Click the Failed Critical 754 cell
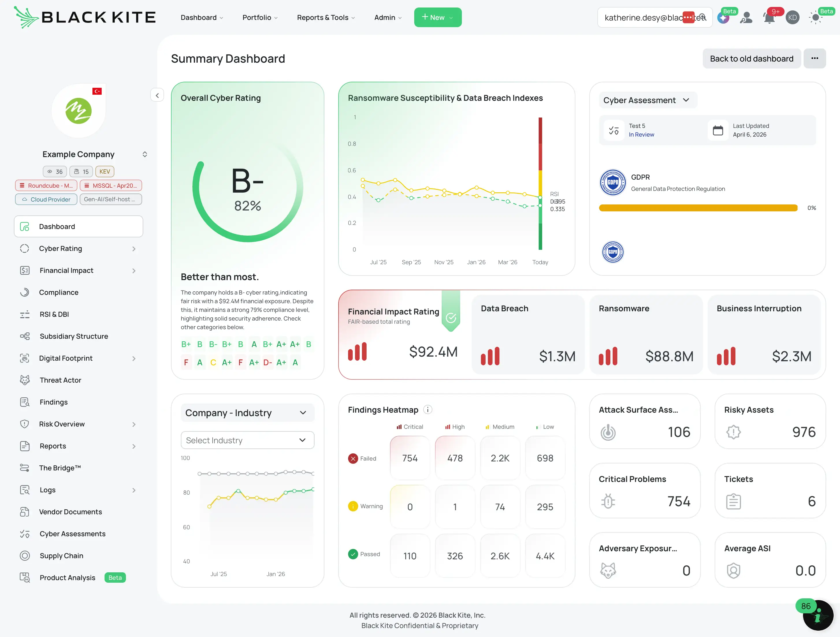 coord(410,458)
